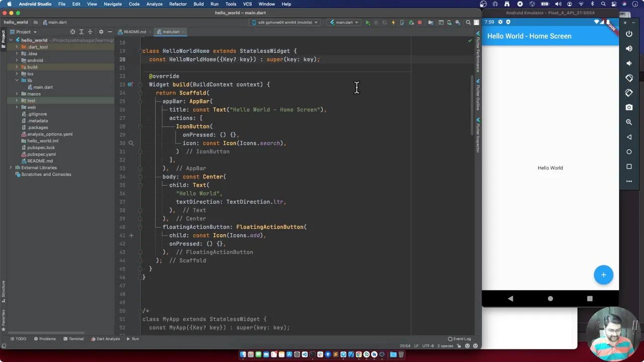Tap the floating add button in emulator
The width and height of the screenshot is (644, 362).
(603, 275)
